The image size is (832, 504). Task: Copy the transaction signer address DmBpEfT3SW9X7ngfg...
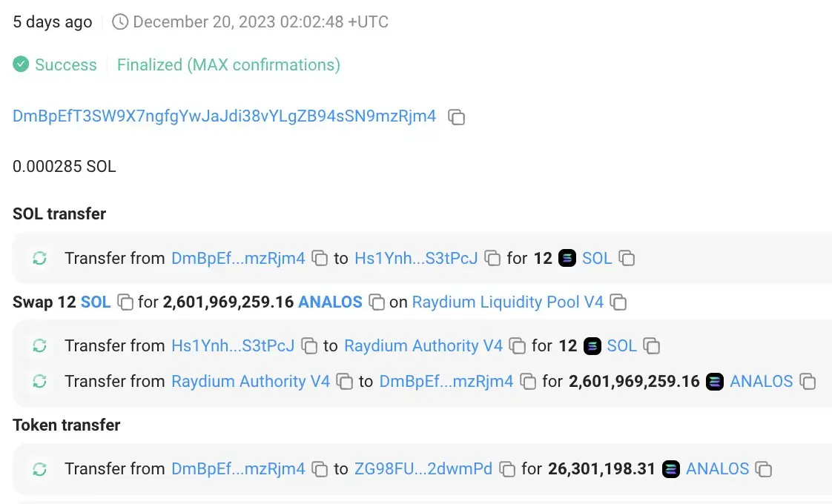pos(456,116)
